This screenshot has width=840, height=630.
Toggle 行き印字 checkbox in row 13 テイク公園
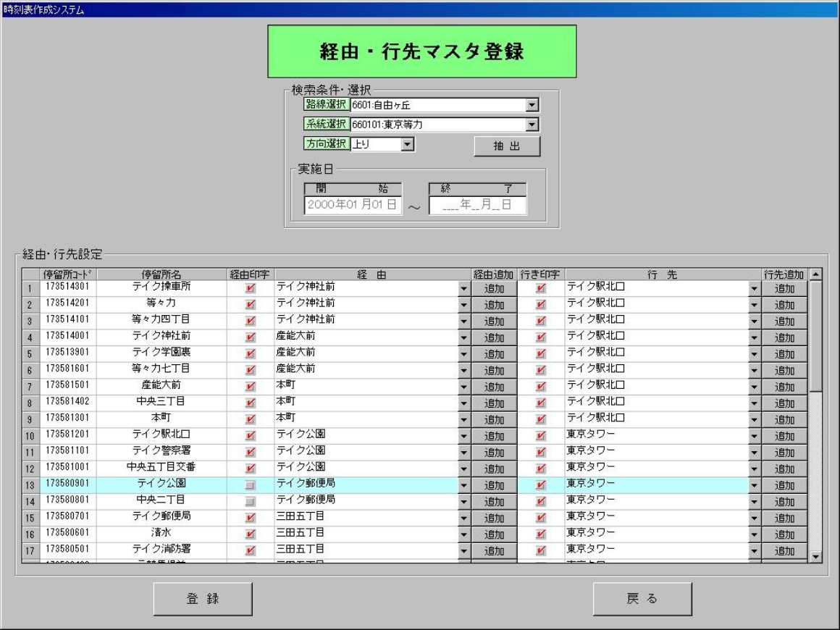pos(540,485)
